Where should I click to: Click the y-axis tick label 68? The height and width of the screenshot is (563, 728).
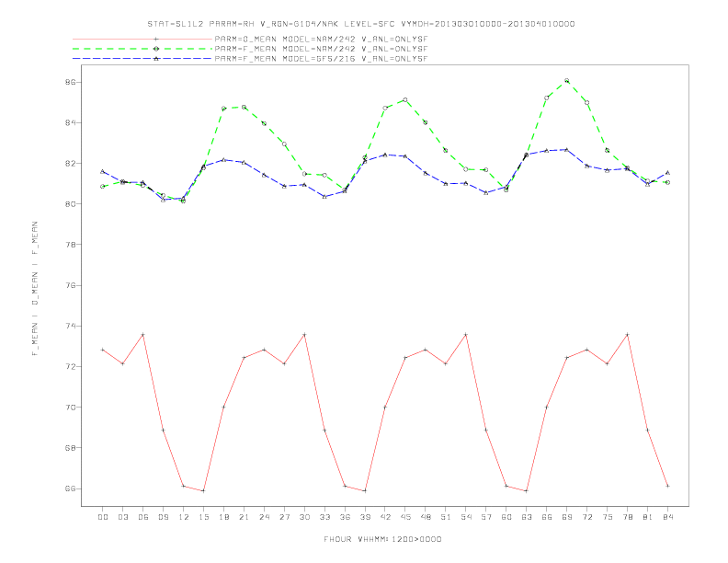tap(70, 448)
